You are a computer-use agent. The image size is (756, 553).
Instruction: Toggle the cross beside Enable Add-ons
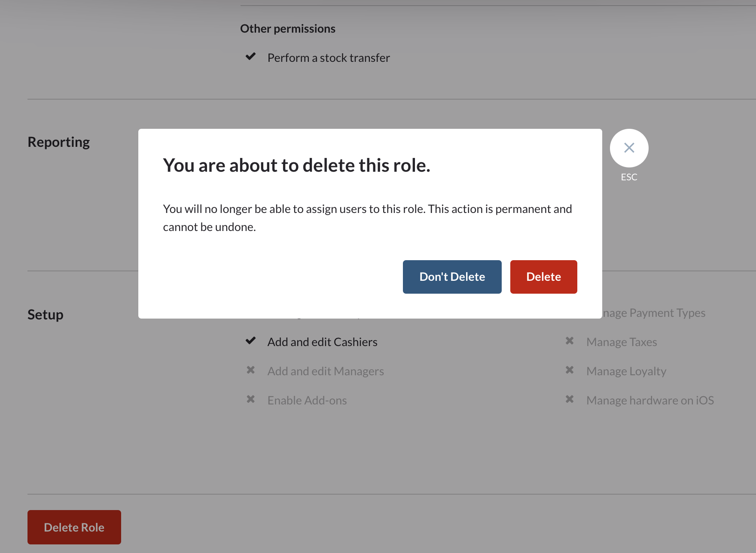click(x=251, y=399)
